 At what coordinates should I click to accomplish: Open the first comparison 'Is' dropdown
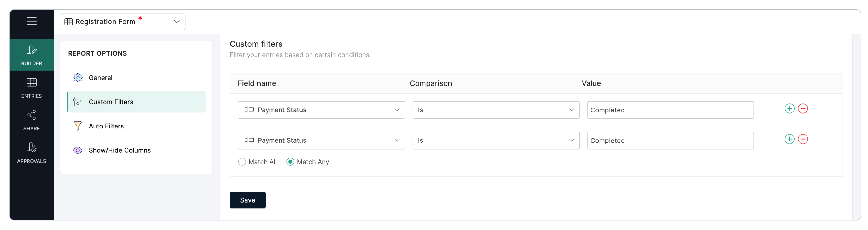(495, 110)
